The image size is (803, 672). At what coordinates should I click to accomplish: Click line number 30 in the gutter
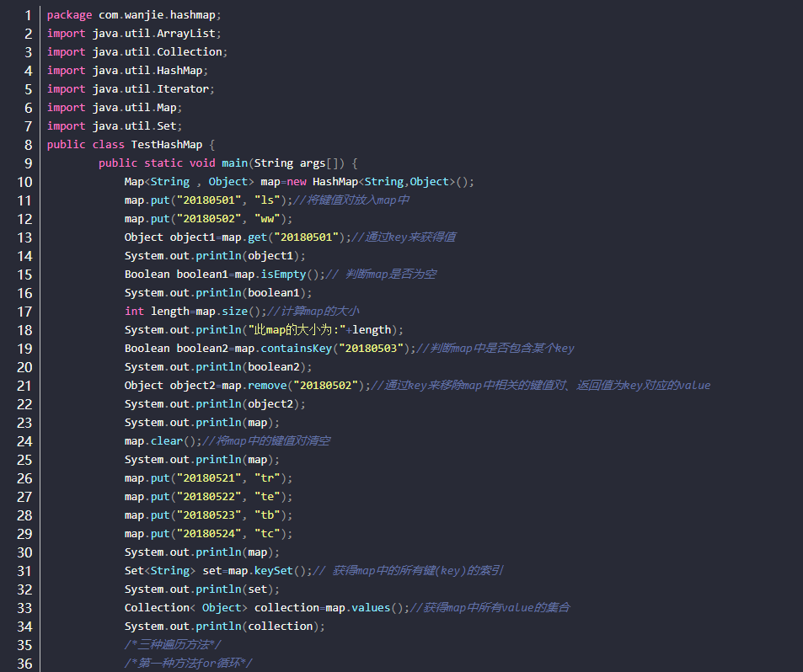[24, 552]
